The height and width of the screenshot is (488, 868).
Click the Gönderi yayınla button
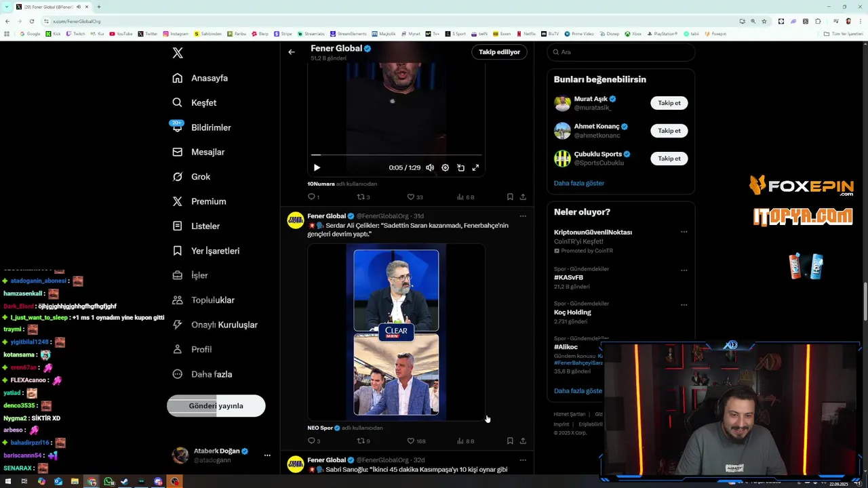click(216, 406)
